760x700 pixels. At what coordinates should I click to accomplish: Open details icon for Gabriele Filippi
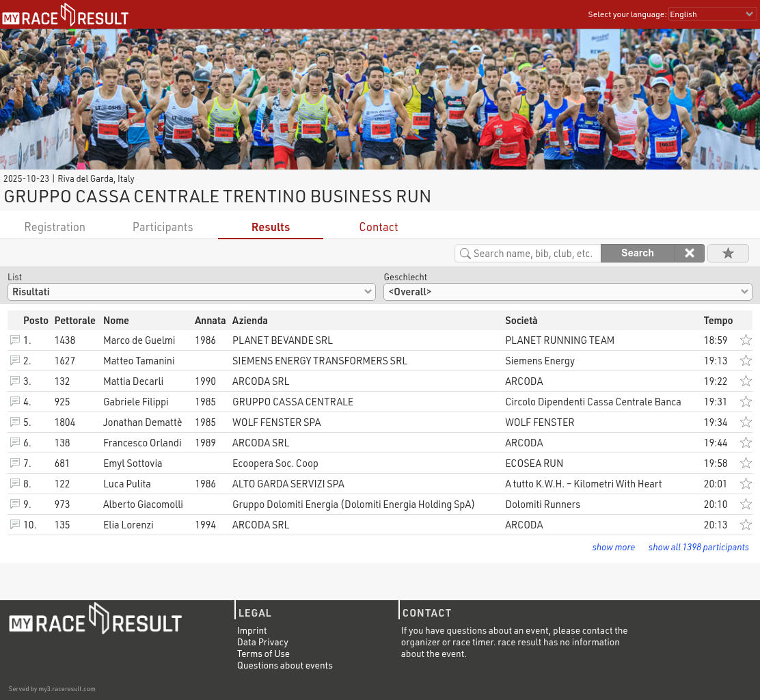[x=15, y=401]
